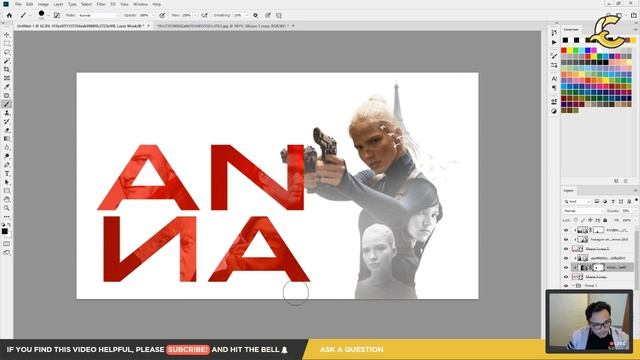Image resolution: width=640 pixels, height=360 pixels.
Task: Open the tool preset picker arrow
Action: (30, 16)
